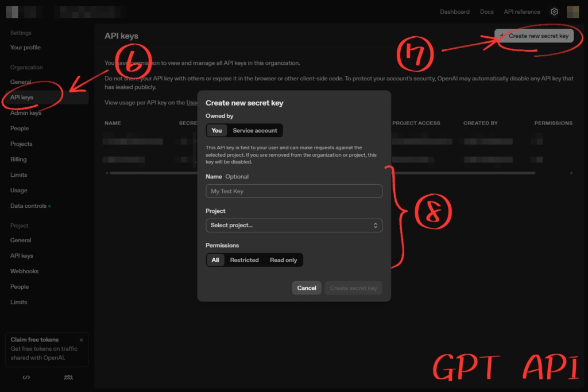Open Your profile in the sidebar
588x392 pixels.
click(25, 47)
